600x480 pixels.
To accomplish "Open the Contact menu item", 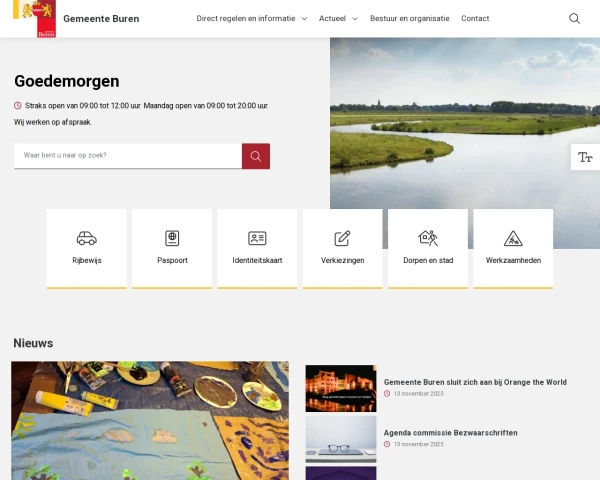I will pyautogui.click(x=475, y=18).
